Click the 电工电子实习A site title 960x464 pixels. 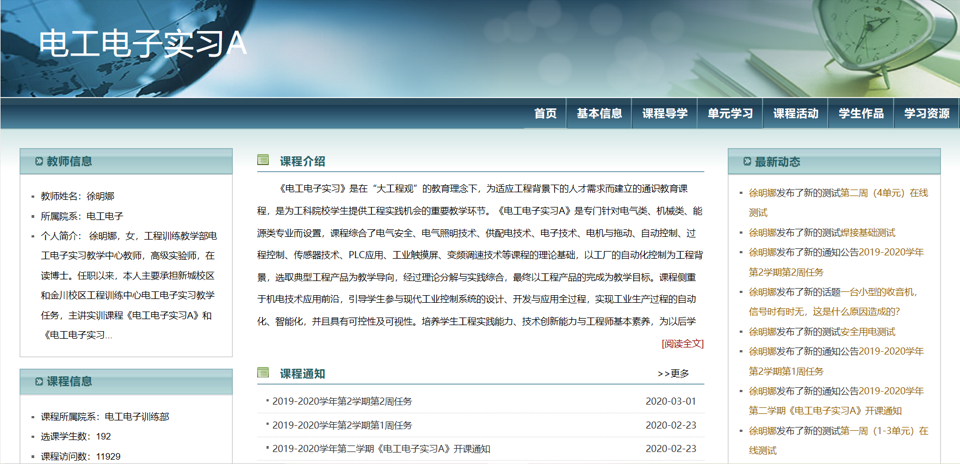(x=142, y=43)
